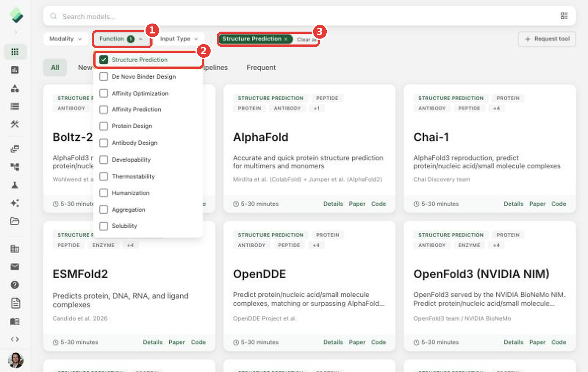Open the sparkles AI sidebar icon

(15, 203)
